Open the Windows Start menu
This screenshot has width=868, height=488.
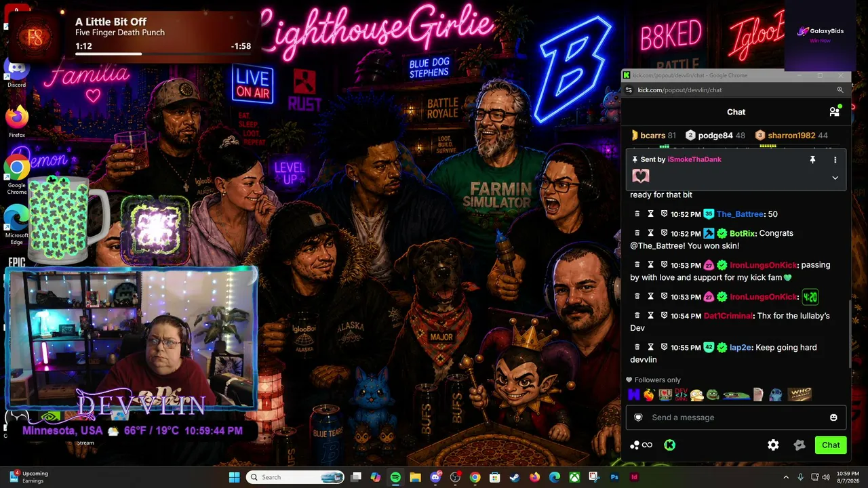(234, 477)
